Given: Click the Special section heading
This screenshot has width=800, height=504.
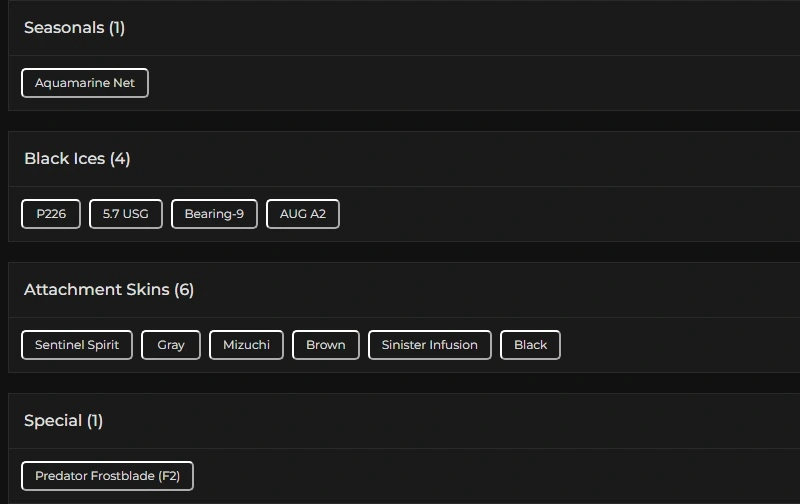Looking at the screenshot, I should (53, 421).
